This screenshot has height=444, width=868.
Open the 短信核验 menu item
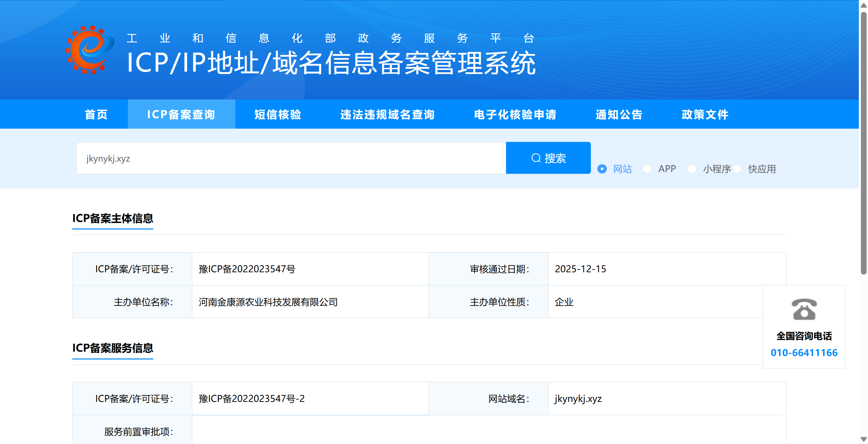(x=278, y=114)
